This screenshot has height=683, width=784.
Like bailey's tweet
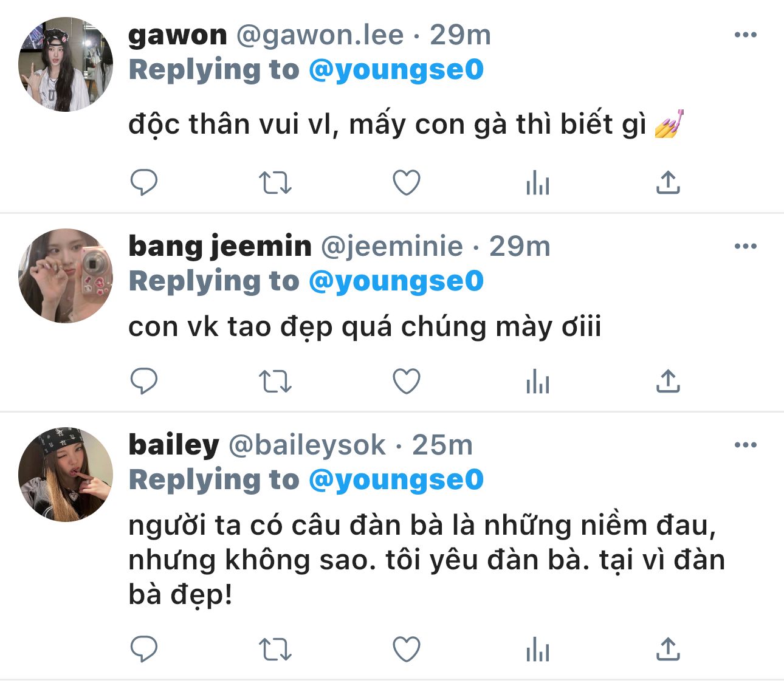407,650
